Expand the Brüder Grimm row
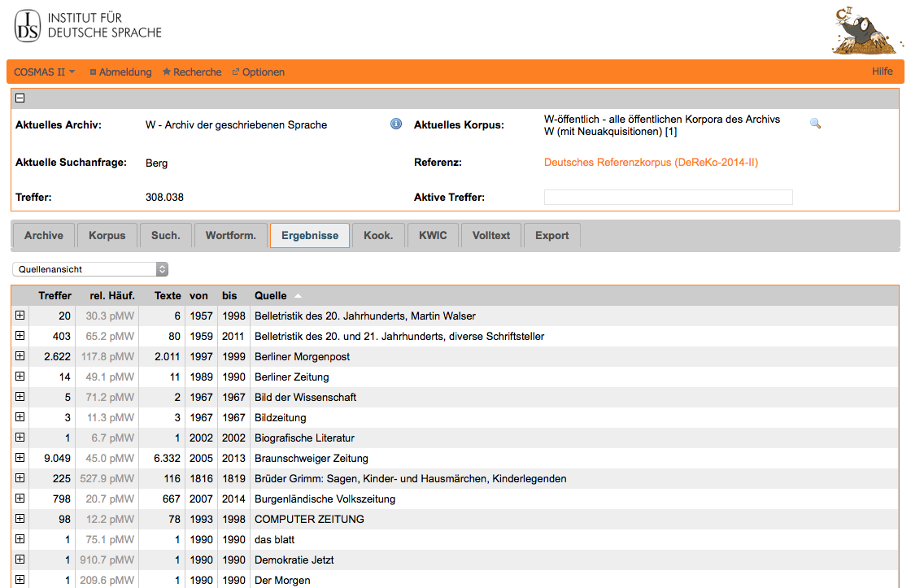The height and width of the screenshot is (588, 911). point(20,478)
